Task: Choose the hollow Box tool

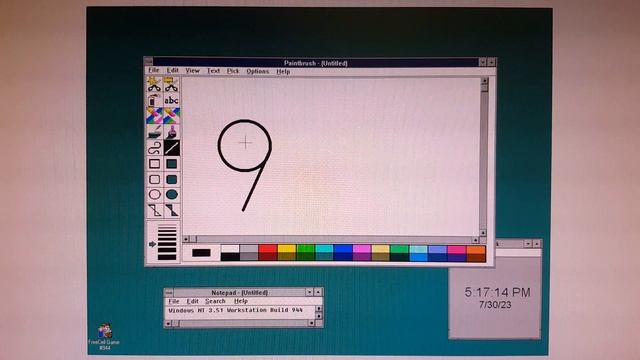Action: (x=154, y=164)
